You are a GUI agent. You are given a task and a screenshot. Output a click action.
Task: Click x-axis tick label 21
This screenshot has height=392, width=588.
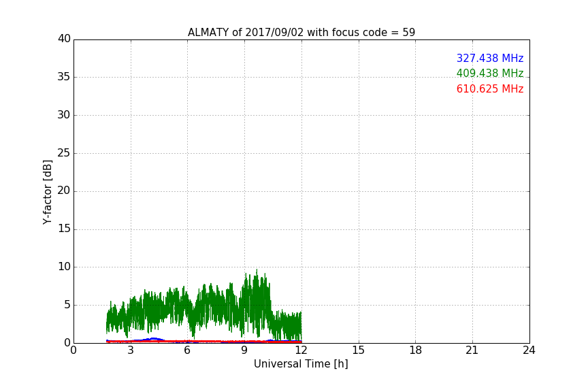click(472, 350)
